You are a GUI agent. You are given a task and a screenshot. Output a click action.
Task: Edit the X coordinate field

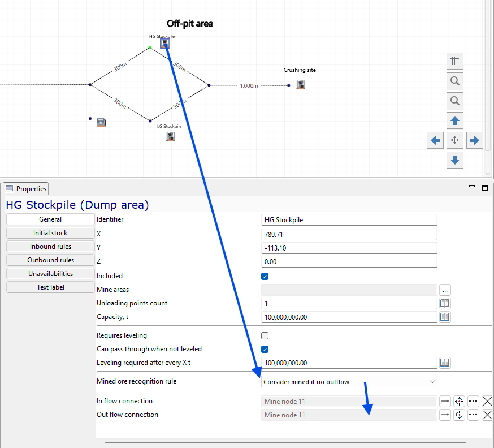coord(349,235)
